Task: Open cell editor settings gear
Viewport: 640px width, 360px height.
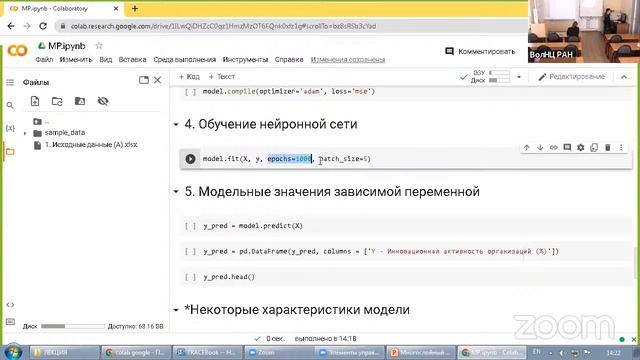Action: coord(580,147)
